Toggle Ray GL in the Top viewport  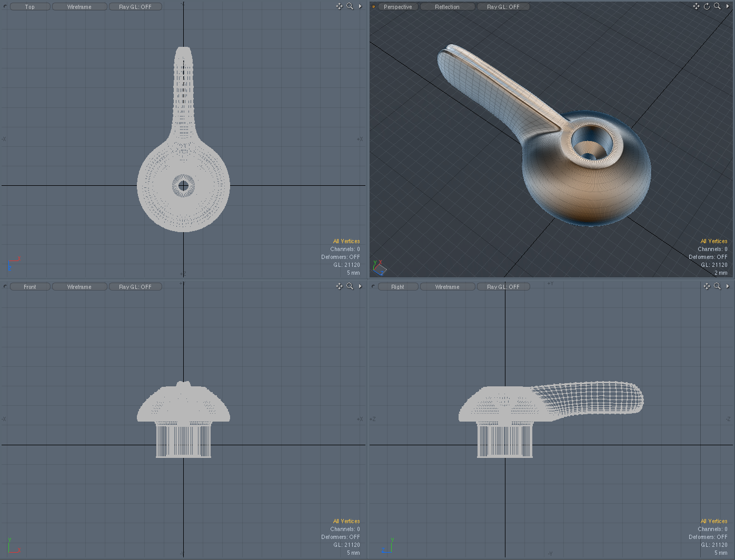pos(135,7)
